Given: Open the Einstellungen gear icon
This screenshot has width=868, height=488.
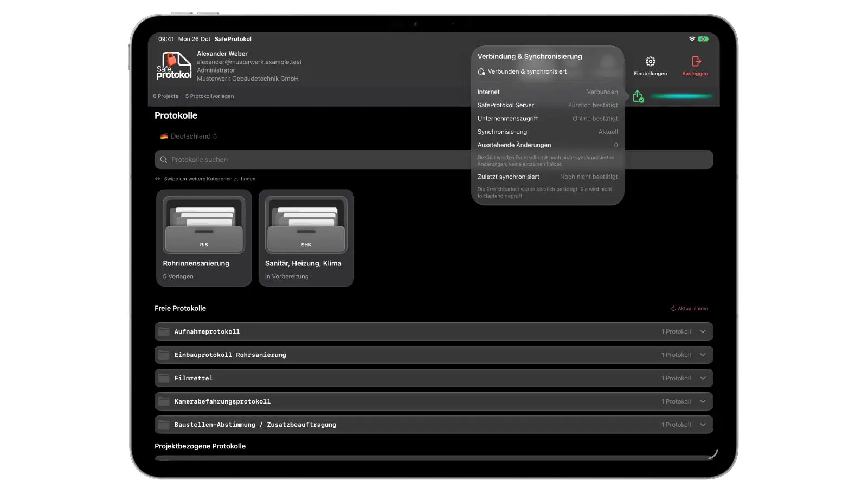Looking at the screenshot, I should click(651, 62).
